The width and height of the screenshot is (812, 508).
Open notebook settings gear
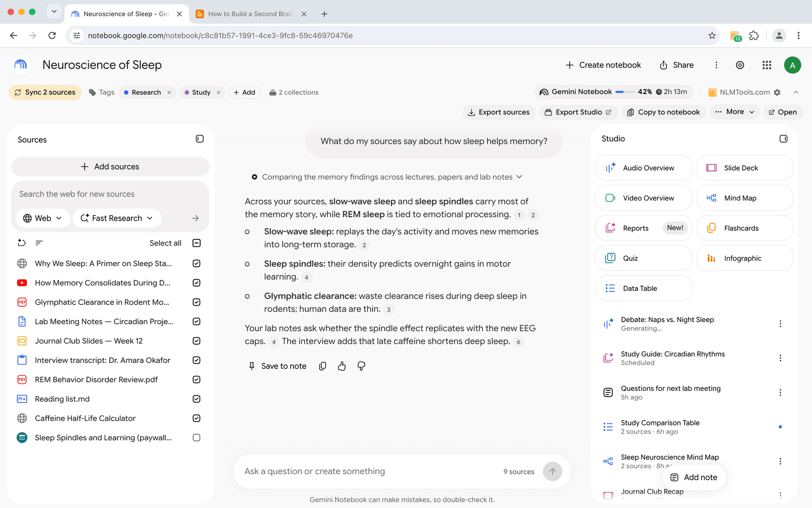[740, 65]
